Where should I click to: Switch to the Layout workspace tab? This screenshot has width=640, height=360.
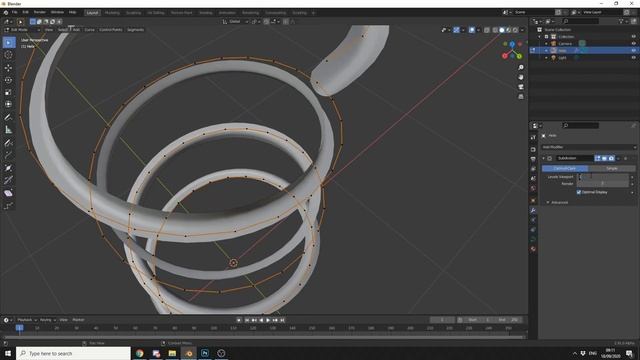point(93,13)
